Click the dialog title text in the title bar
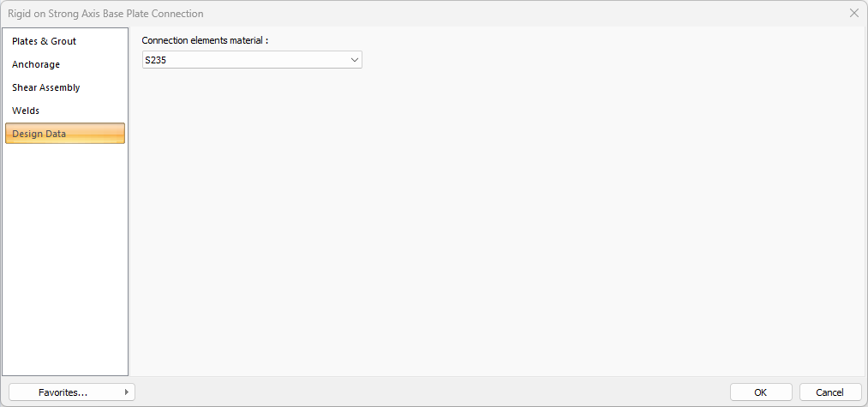Image resolution: width=868 pixels, height=407 pixels. click(x=105, y=14)
